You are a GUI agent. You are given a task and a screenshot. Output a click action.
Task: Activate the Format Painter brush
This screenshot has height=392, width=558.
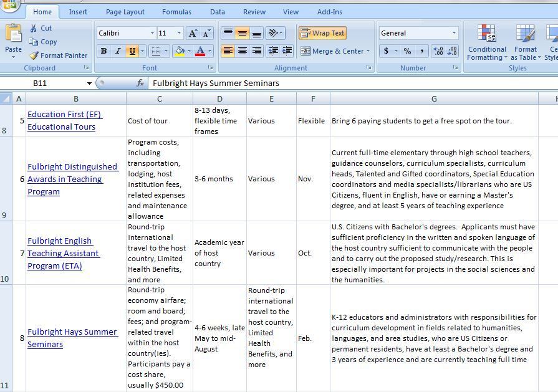click(x=59, y=55)
